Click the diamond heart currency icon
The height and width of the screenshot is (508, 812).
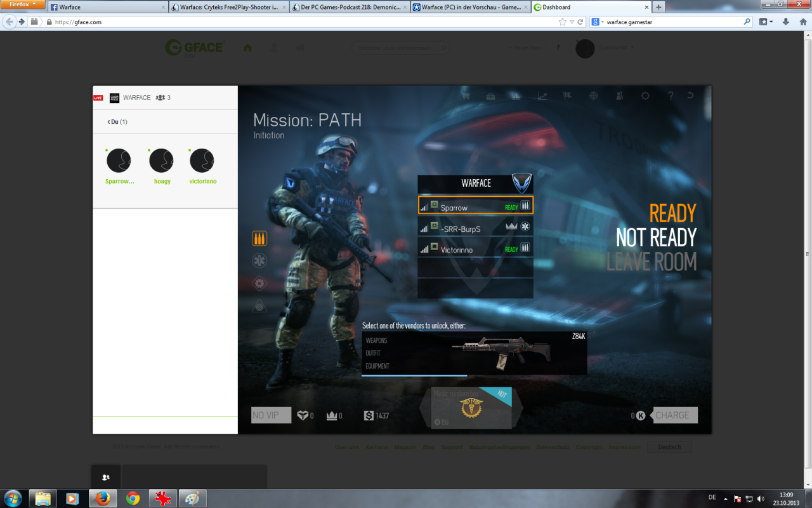[303, 415]
